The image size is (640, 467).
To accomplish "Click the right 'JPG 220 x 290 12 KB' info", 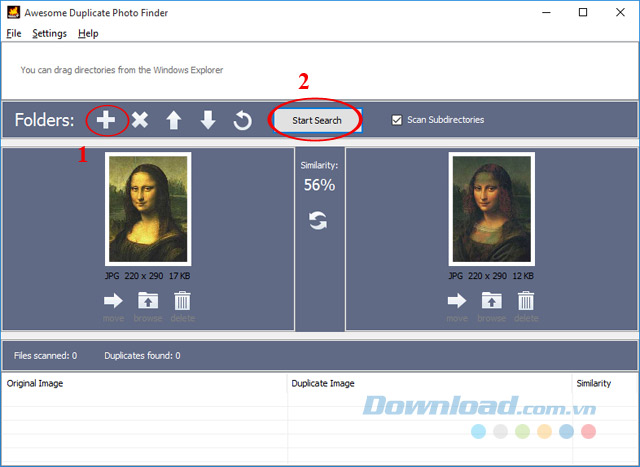I will pyautogui.click(x=491, y=276).
